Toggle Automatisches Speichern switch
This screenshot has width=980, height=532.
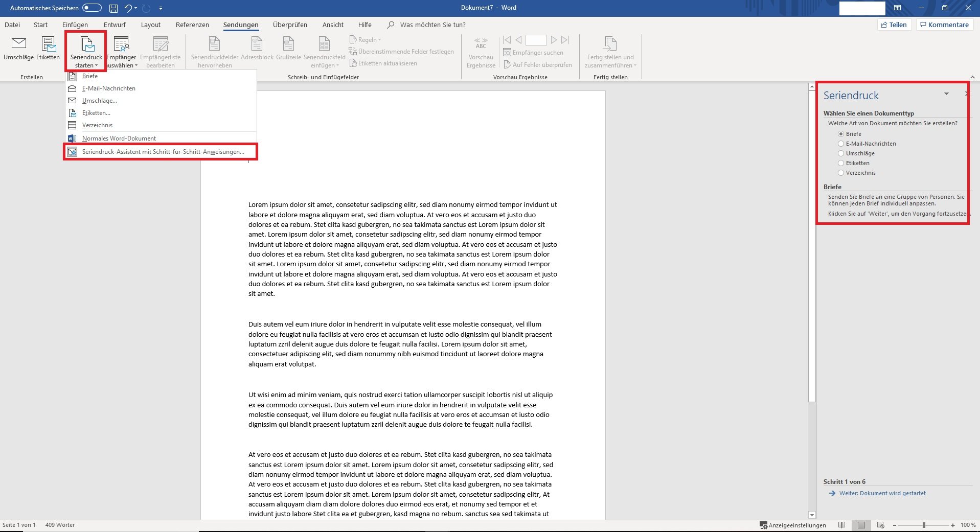[x=92, y=8]
